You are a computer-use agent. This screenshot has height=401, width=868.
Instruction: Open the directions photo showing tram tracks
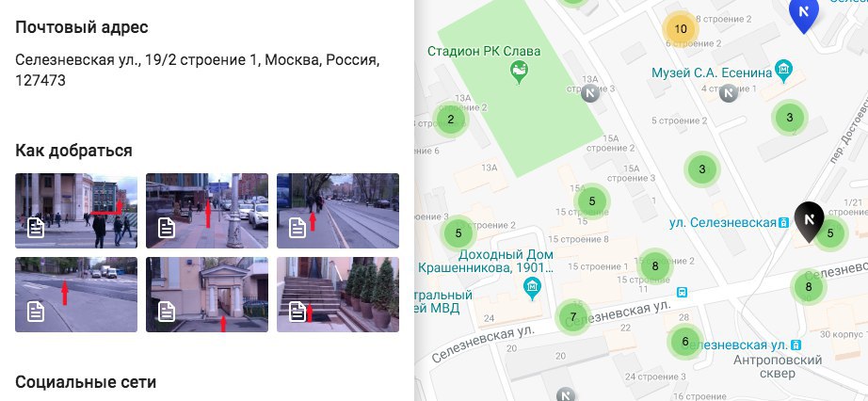[338, 211]
